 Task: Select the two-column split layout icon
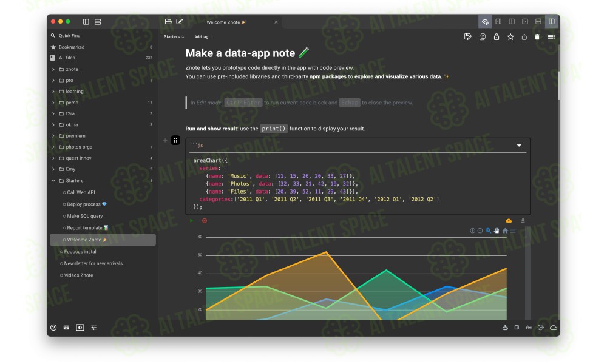click(x=512, y=22)
